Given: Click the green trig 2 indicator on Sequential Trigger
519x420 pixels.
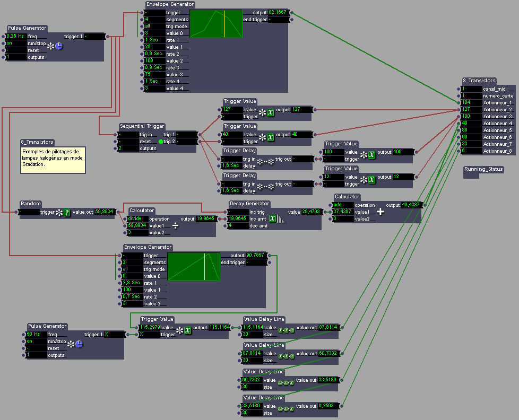Looking at the screenshot, I should [x=161, y=142].
